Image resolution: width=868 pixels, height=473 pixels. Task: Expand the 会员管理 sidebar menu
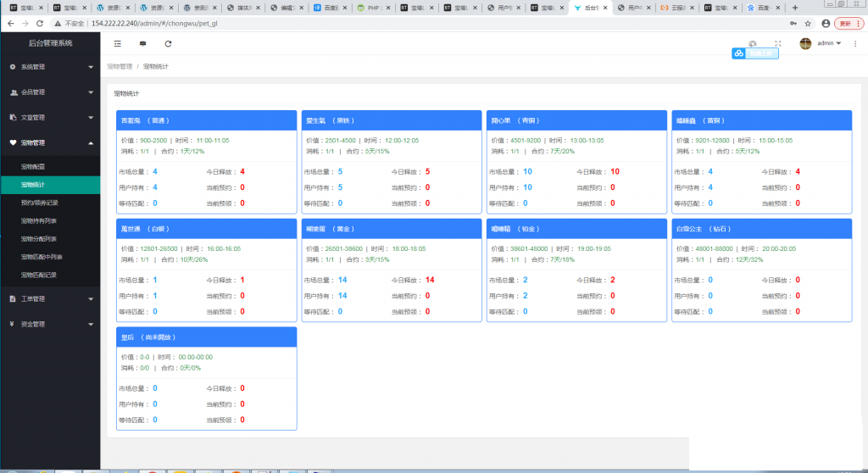tap(50, 92)
